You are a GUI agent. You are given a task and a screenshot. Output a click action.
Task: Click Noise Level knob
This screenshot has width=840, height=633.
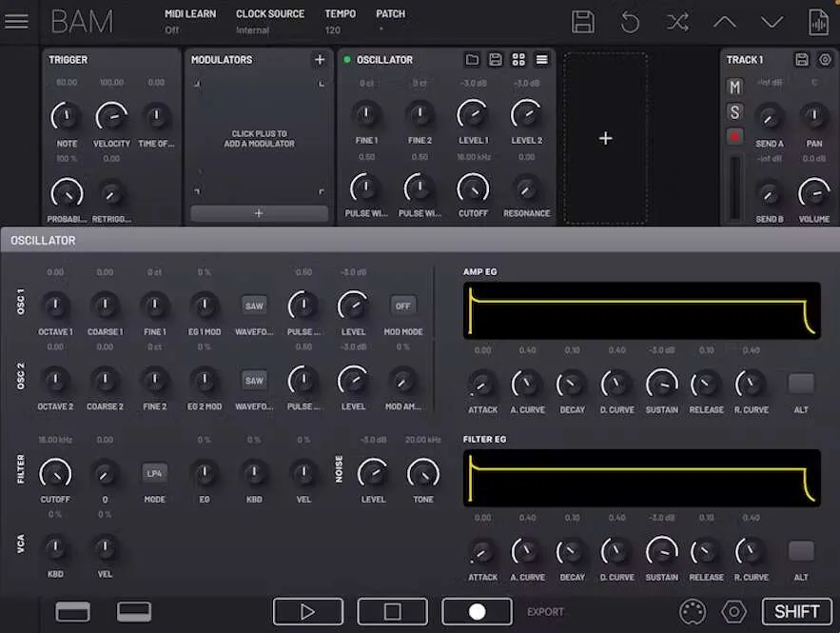[373, 474]
